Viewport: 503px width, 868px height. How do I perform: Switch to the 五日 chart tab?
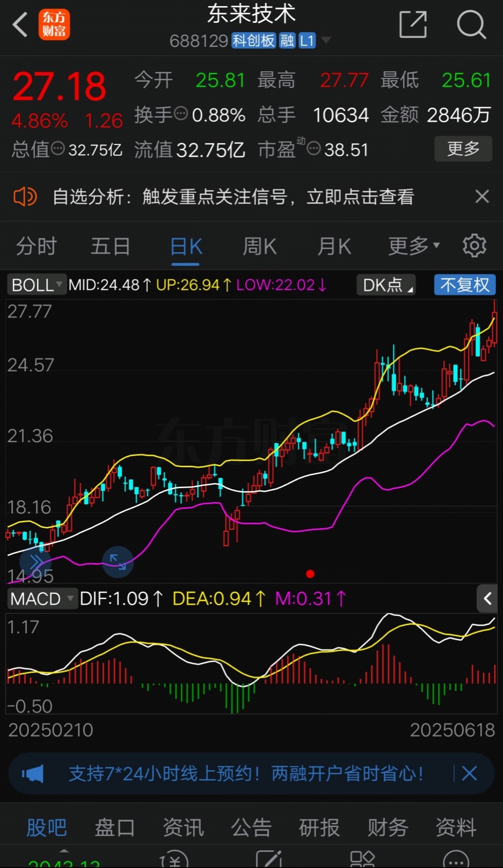point(111,246)
